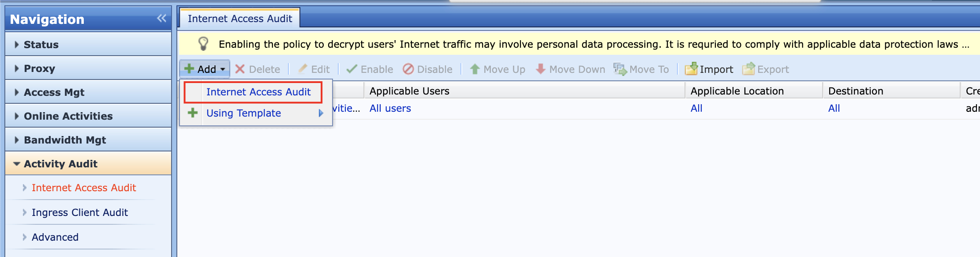This screenshot has width=980, height=257.
Task: Expand the Bandwidth Mgt section
Action: click(65, 140)
